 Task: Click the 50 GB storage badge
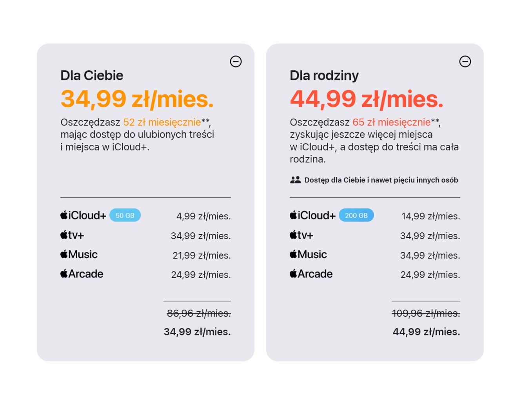click(125, 215)
